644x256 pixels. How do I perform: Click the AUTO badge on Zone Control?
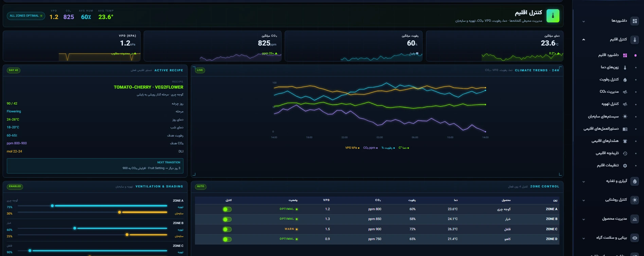[200, 186]
